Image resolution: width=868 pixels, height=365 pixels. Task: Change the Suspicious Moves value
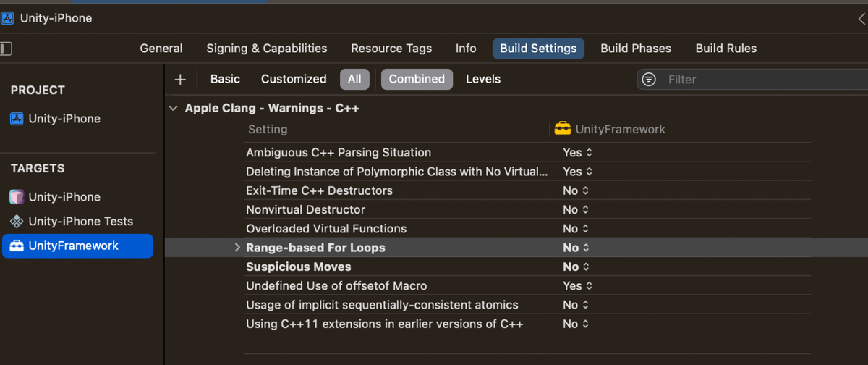576,267
